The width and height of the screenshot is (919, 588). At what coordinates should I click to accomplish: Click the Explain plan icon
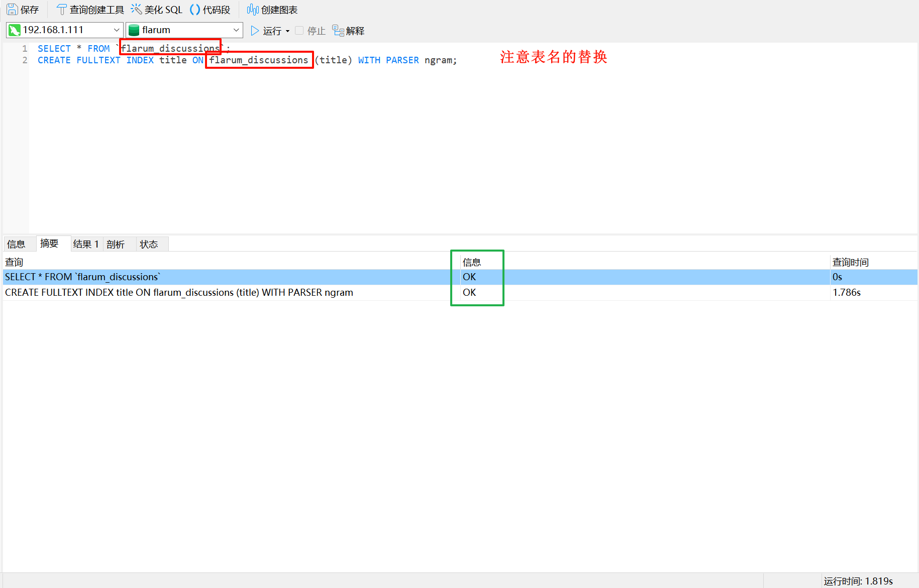[338, 31]
